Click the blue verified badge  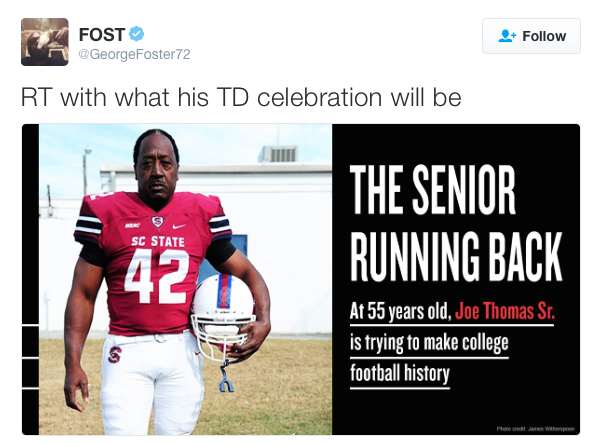(x=138, y=34)
